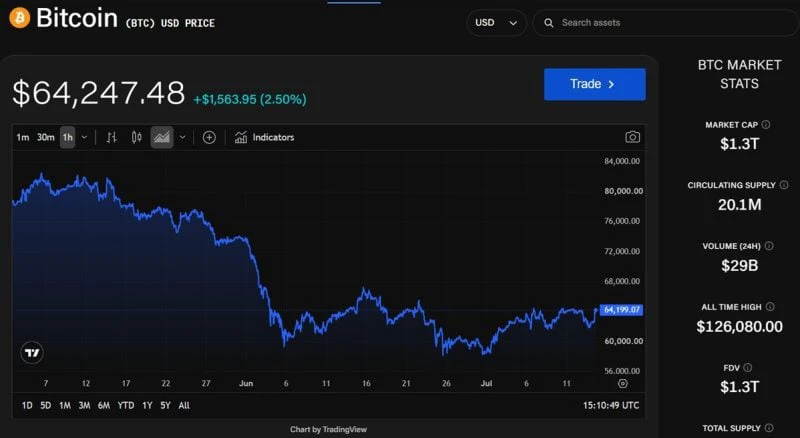Switch to the 5Y range tab

(x=165, y=405)
